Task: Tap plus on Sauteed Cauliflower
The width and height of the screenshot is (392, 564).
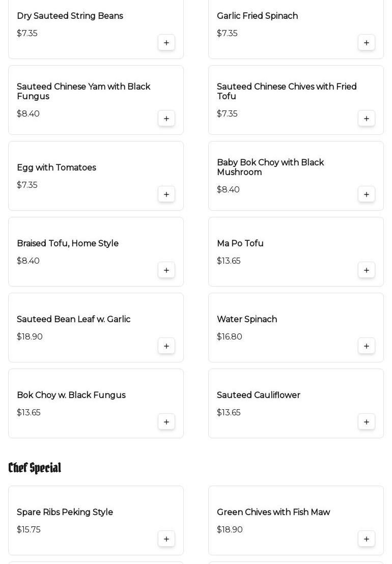Action: tap(367, 422)
